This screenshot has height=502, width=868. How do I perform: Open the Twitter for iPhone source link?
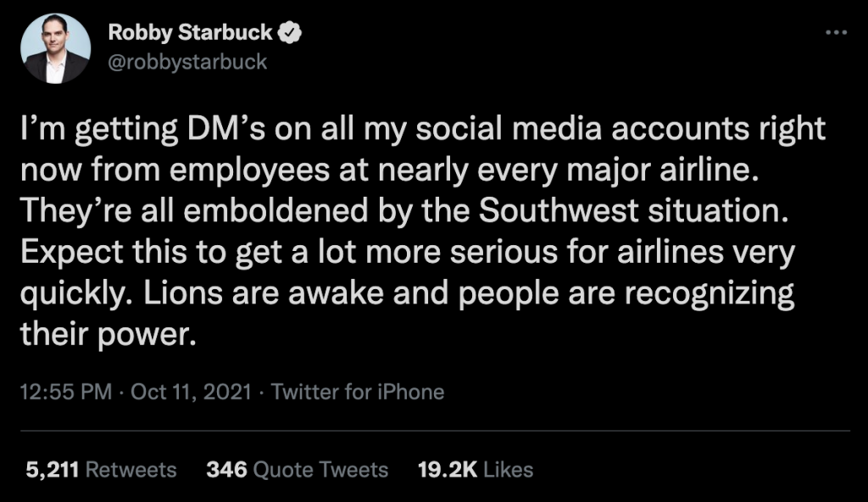tap(358, 392)
